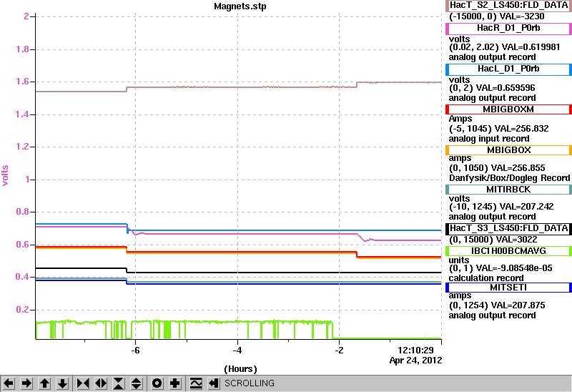Click the VAL=256.832 readout text

pos(521,129)
